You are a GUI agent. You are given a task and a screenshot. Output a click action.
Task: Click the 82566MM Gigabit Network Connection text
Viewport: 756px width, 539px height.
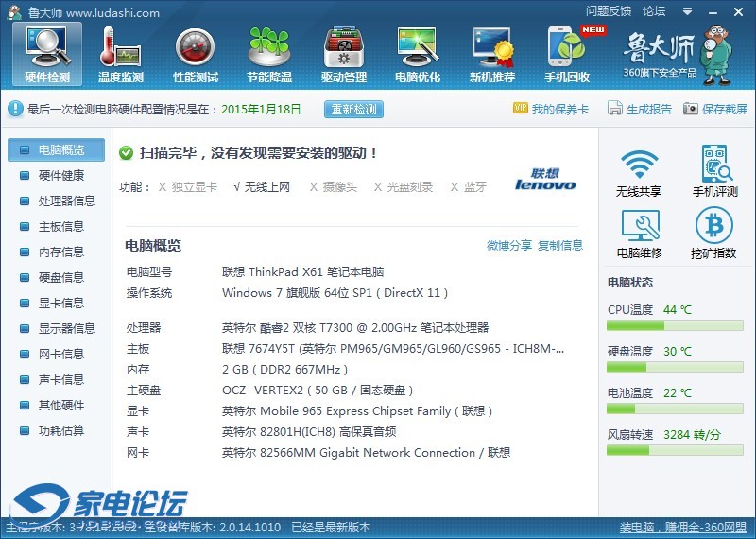(368, 453)
